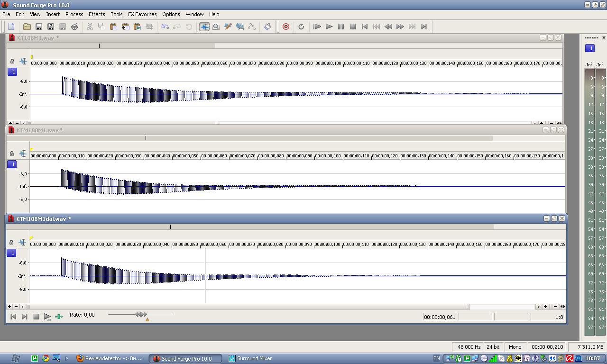Click the Play All button in toolbar
The width and height of the screenshot is (607, 364).
(x=317, y=27)
